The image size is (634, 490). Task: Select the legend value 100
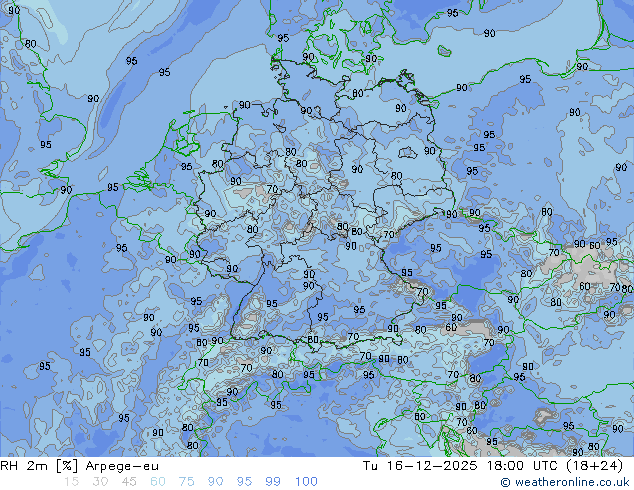pyautogui.click(x=306, y=482)
